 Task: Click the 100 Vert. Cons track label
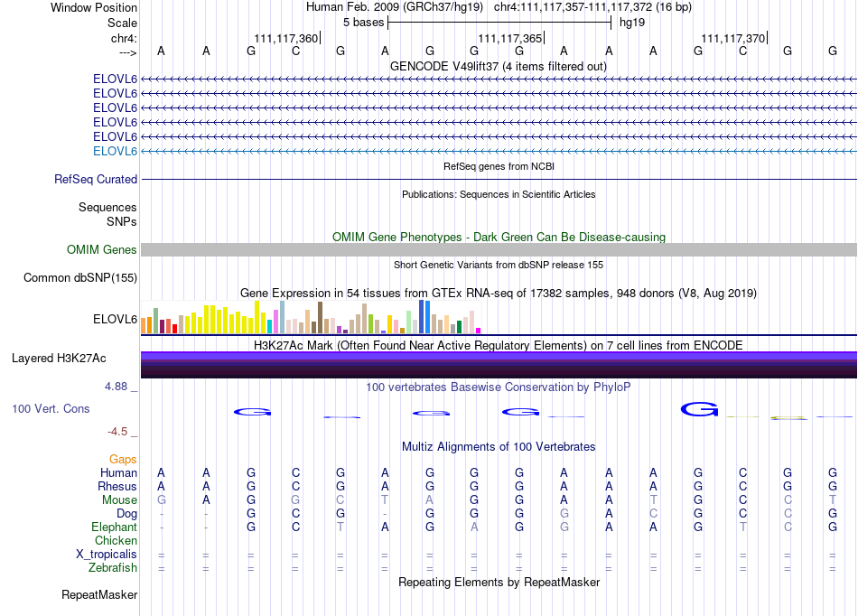51,408
